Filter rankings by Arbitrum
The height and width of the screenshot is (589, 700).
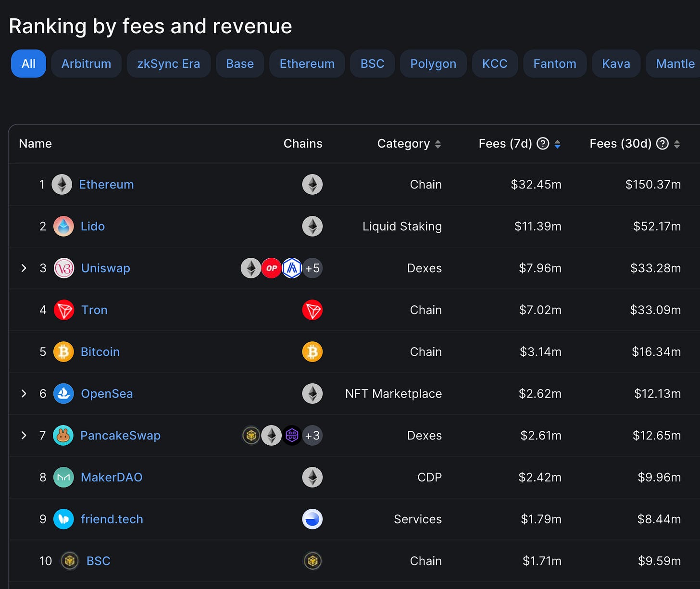pos(87,63)
